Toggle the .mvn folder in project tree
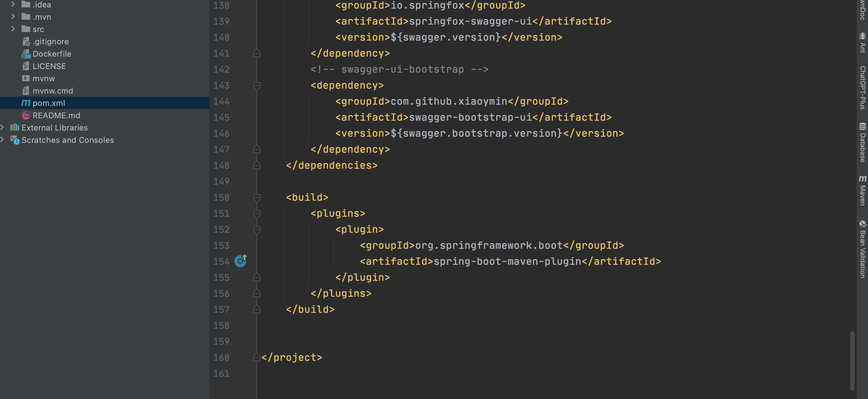 (13, 17)
